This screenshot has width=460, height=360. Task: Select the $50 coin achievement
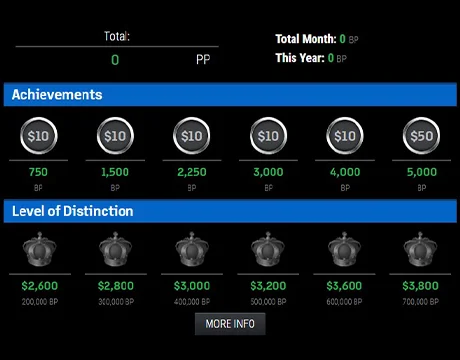[422, 136]
